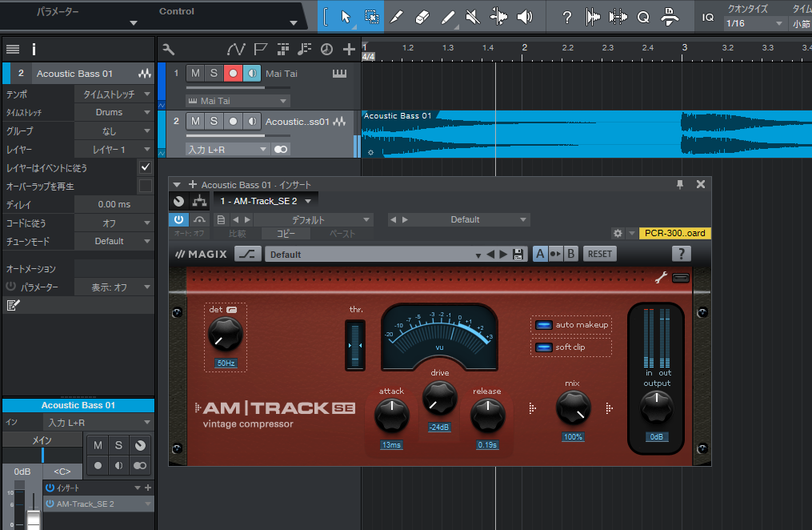Open the デフォルト preset dropdown
The height and width of the screenshot is (530, 812).
click(313, 219)
